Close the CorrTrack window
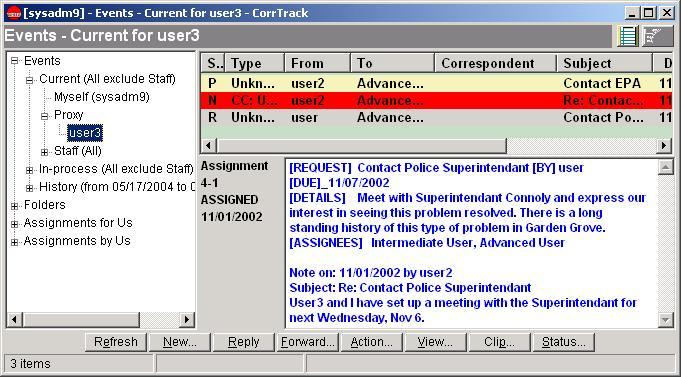 [x=667, y=13]
